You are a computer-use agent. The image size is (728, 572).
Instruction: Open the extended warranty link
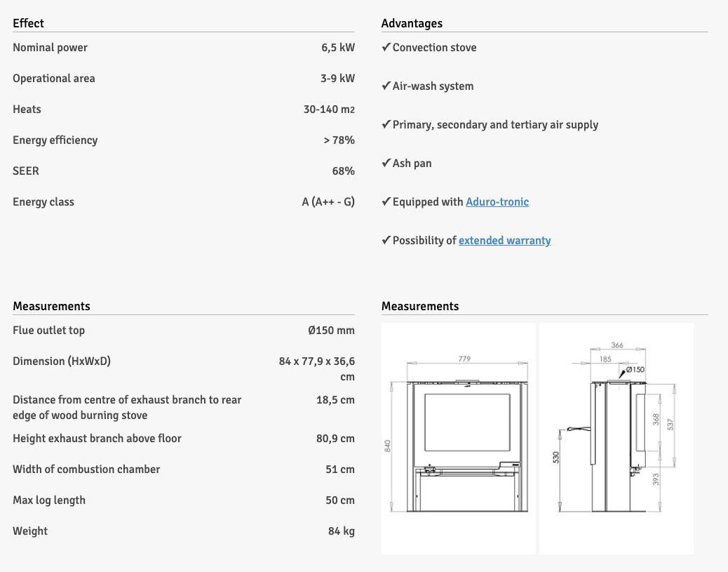click(504, 241)
